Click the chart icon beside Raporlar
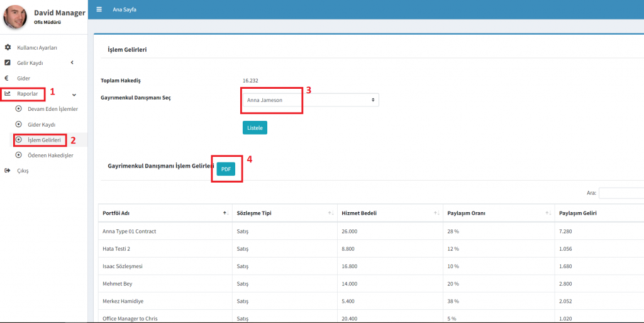The image size is (644, 323). tap(8, 94)
